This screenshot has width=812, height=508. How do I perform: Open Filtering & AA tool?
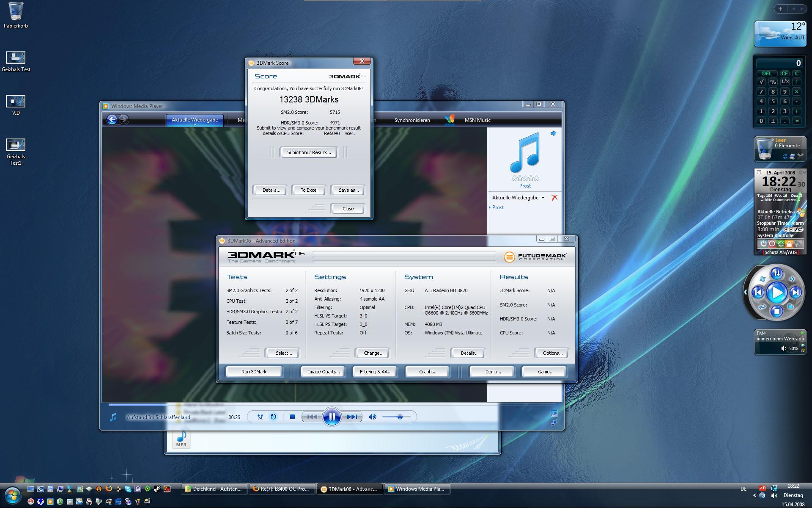coord(376,372)
